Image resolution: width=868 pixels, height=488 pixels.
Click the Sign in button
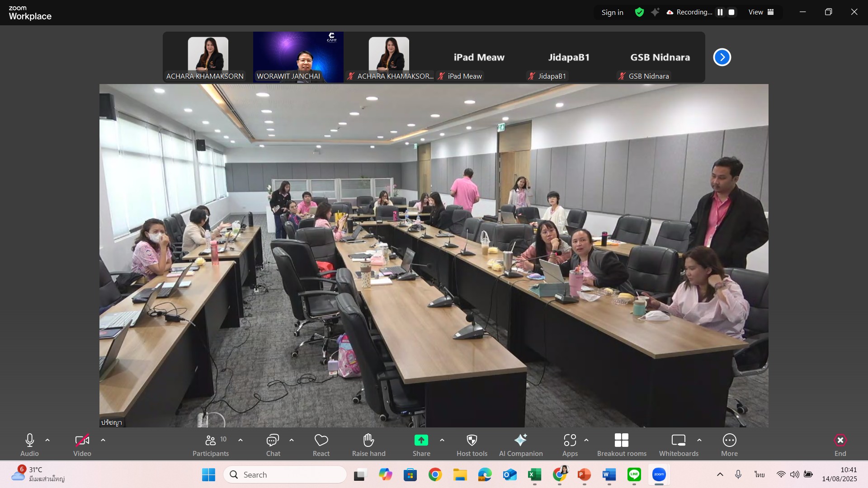[612, 12]
